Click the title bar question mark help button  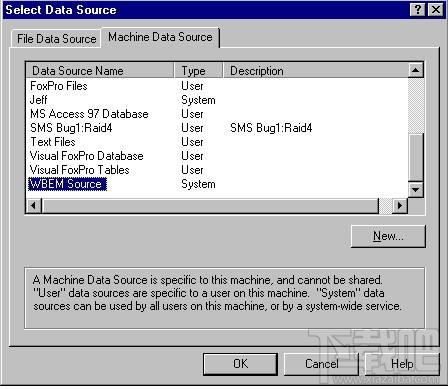point(418,10)
